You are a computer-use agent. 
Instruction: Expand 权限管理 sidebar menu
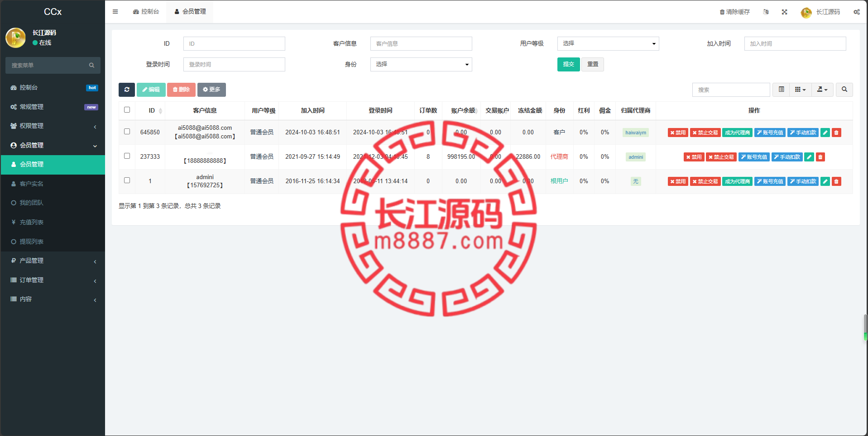(53, 126)
